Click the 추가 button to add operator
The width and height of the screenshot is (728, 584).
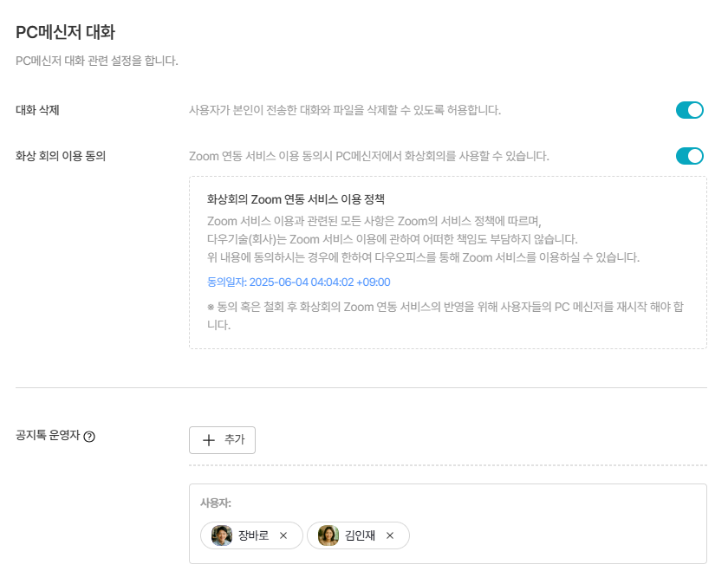point(222,439)
